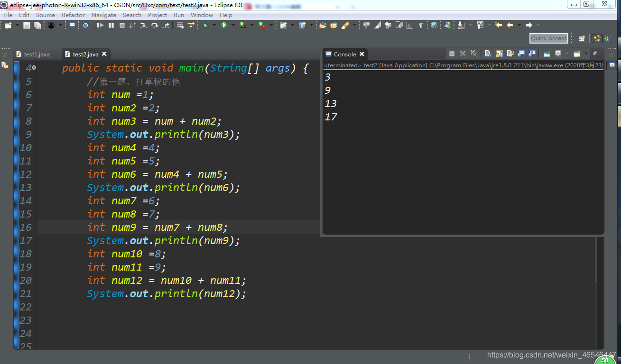Toggle Show Whitespace Characters pilcrow icon
Image resolution: width=621 pixels, height=364 pixels.
point(421,25)
